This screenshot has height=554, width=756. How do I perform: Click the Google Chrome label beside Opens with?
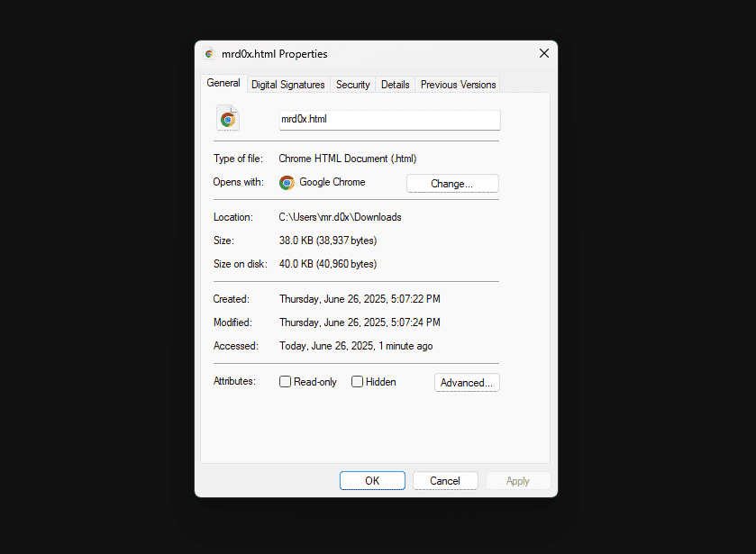coord(332,182)
